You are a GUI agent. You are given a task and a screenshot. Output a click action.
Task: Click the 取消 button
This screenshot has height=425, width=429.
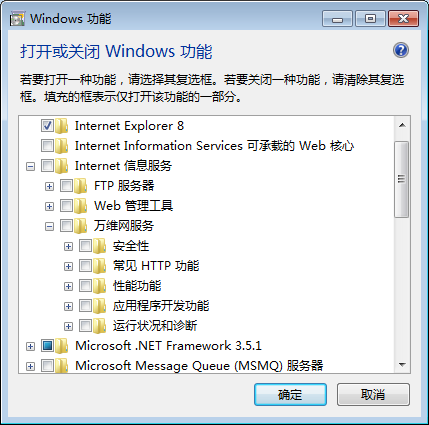pyautogui.click(x=373, y=394)
